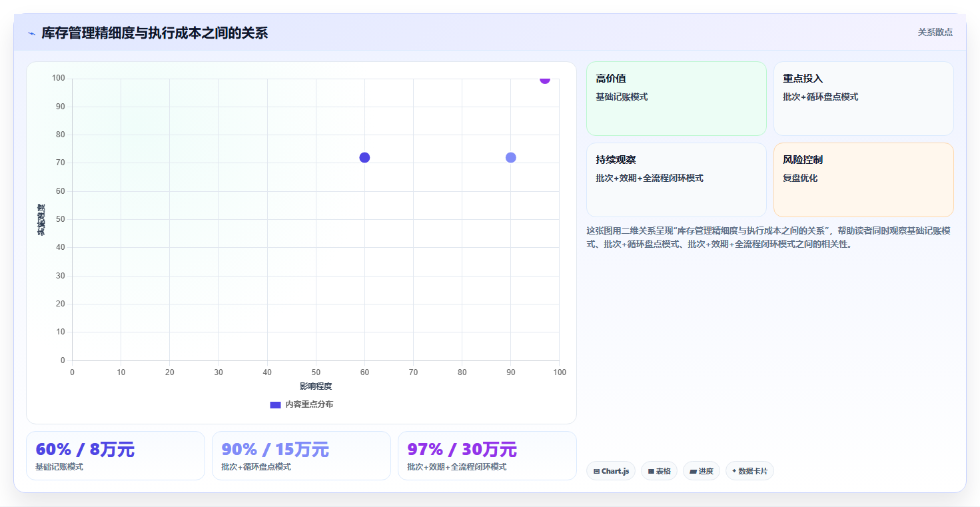
Task: Select the 60% / 8万元 stat card
Action: coord(115,456)
